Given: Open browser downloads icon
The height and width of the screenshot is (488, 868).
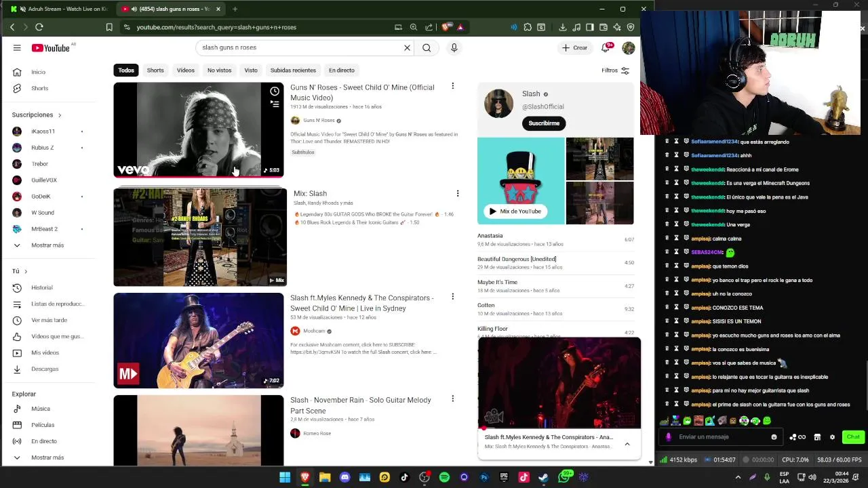Looking at the screenshot, I should [562, 27].
